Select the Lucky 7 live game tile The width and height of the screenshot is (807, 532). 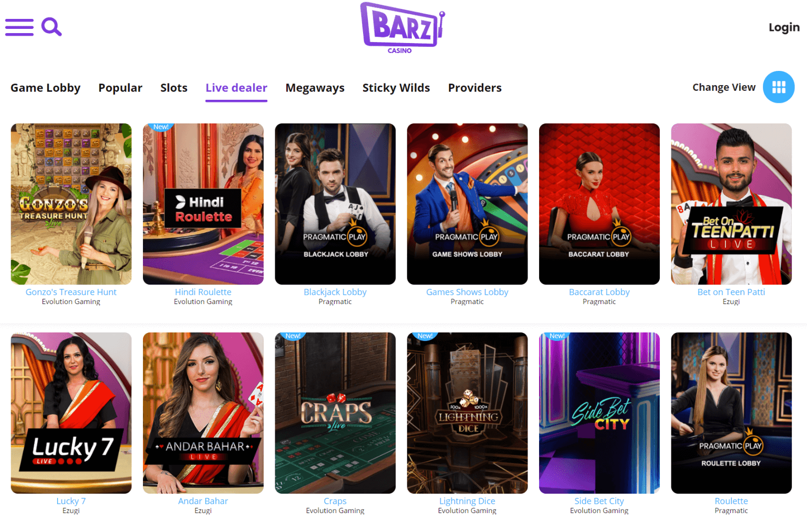(x=71, y=413)
